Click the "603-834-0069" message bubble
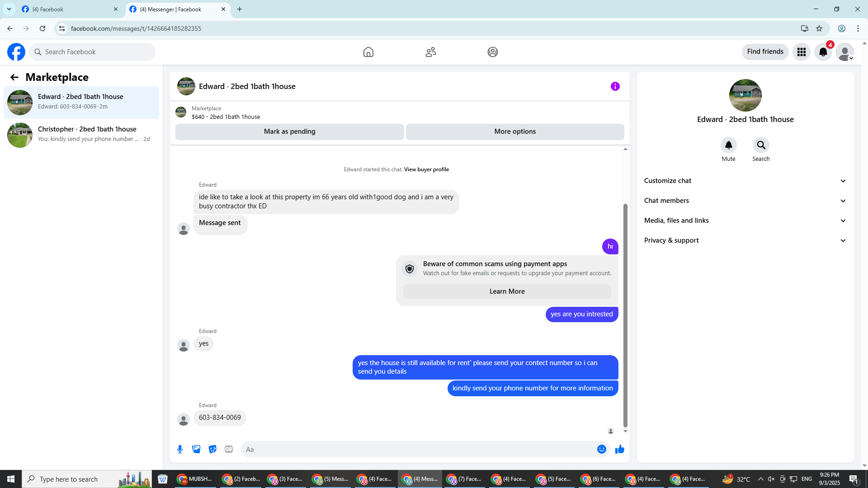The width and height of the screenshot is (868, 488). [x=220, y=418]
